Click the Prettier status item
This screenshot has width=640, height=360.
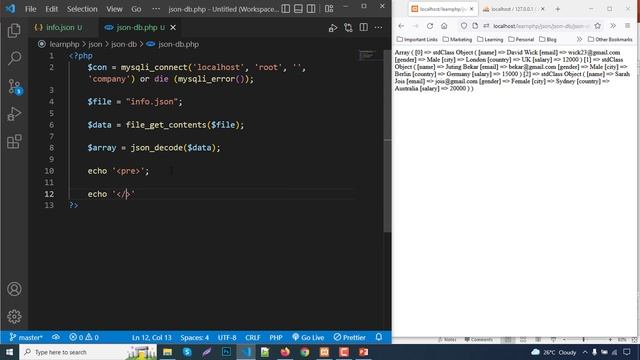point(349,337)
